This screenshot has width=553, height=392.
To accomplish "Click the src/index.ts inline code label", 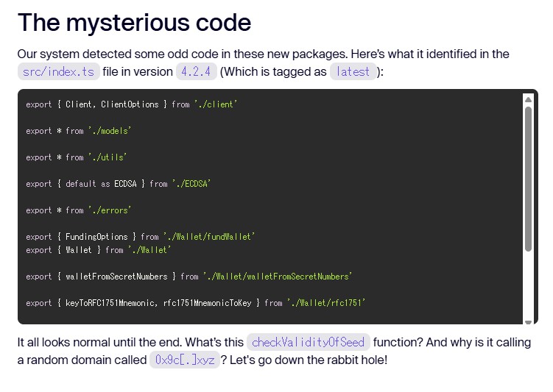I will point(59,71).
